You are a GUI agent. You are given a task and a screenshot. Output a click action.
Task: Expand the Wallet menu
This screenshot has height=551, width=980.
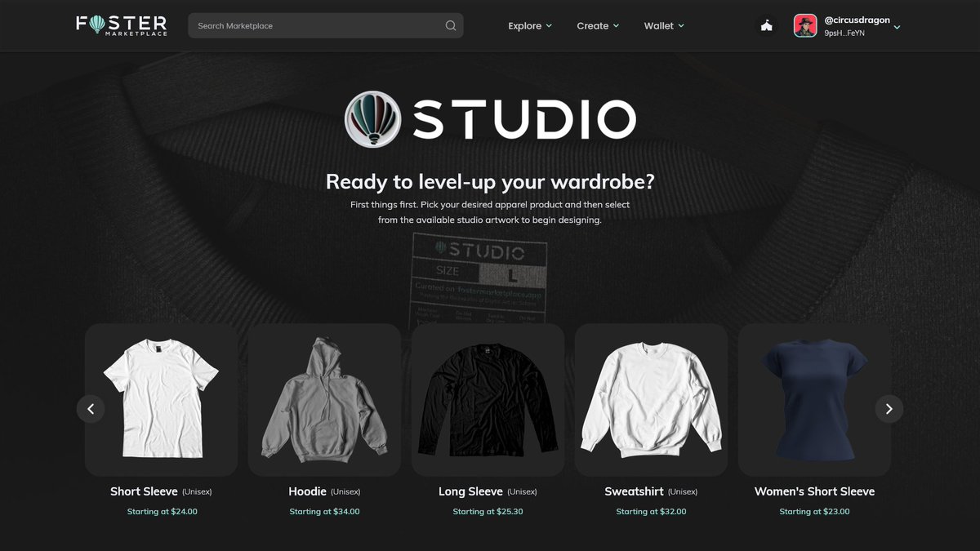(664, 26)
